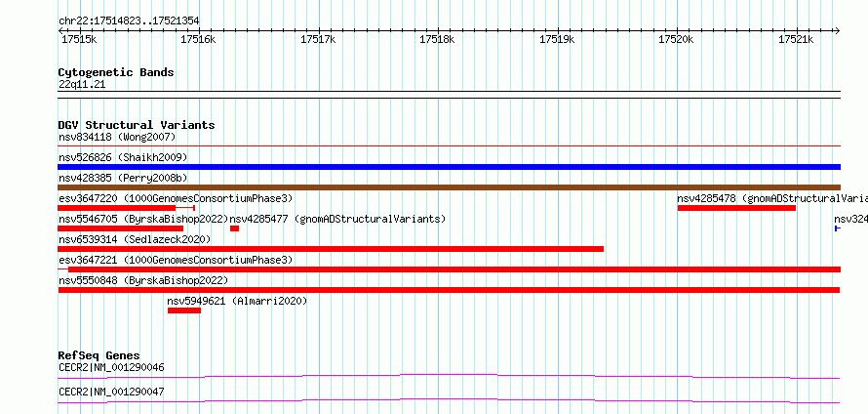Viewport: 868px width, 414px height.
Task: Select the red nsv4285478 variant bar
Action: pyautogui.click(x=736, y=208)
